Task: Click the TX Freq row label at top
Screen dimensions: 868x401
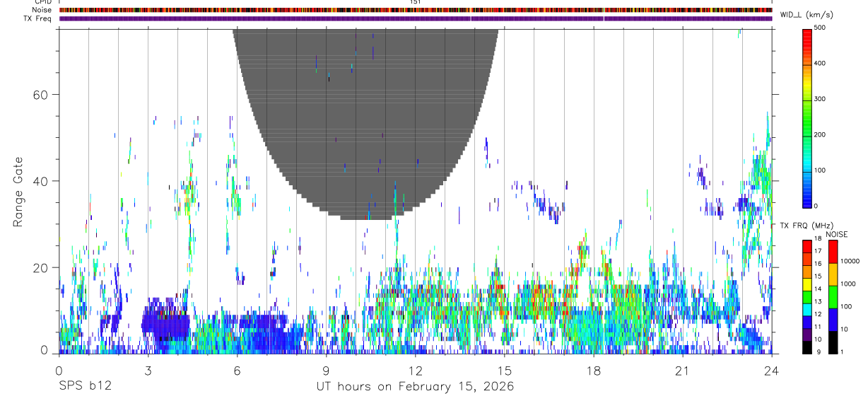Action: [37, 18]
